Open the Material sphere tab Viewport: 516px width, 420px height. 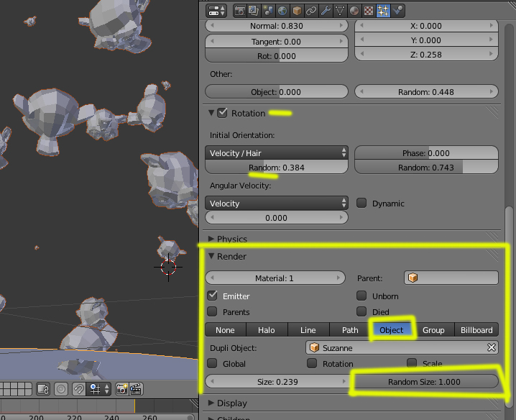(x=354, y=11)
